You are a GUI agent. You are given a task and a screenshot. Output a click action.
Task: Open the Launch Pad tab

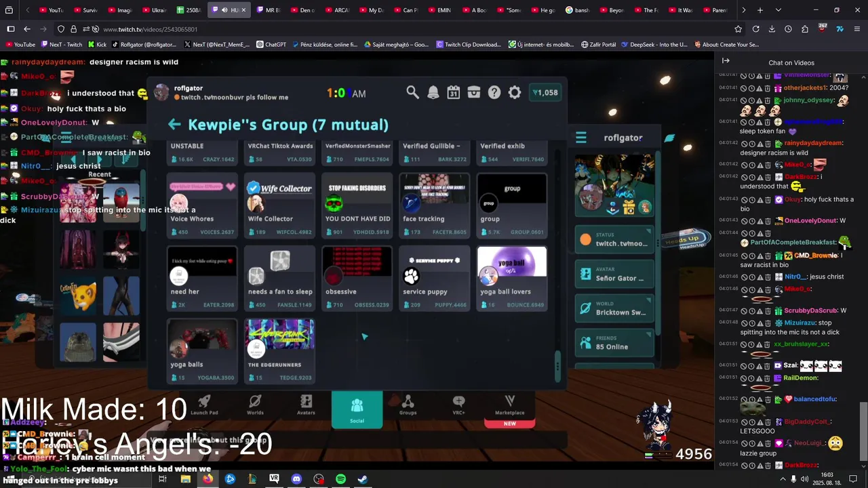[x=204, y=405]
